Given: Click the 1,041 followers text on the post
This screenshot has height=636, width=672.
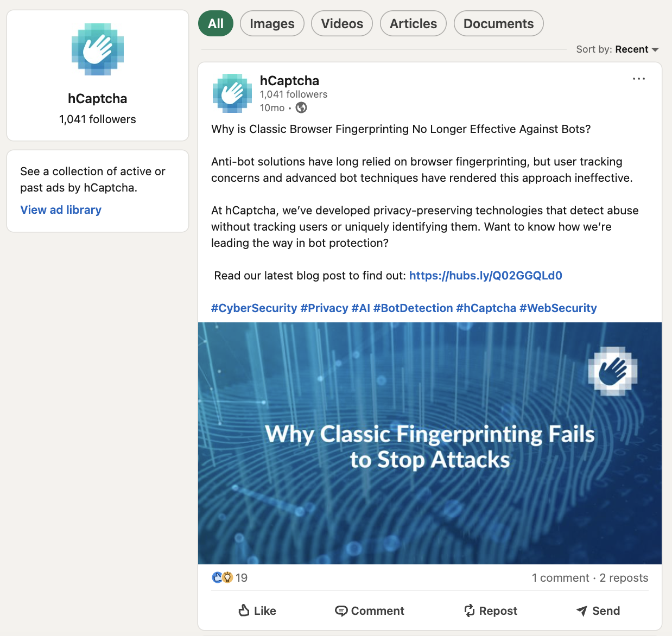Looking at the screenshot, I should pos(294,94).
